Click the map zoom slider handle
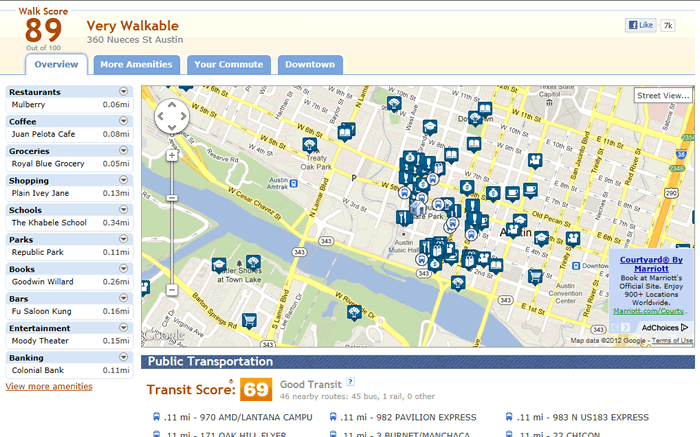This screenshot has height=437, width=700. (172, 198)
